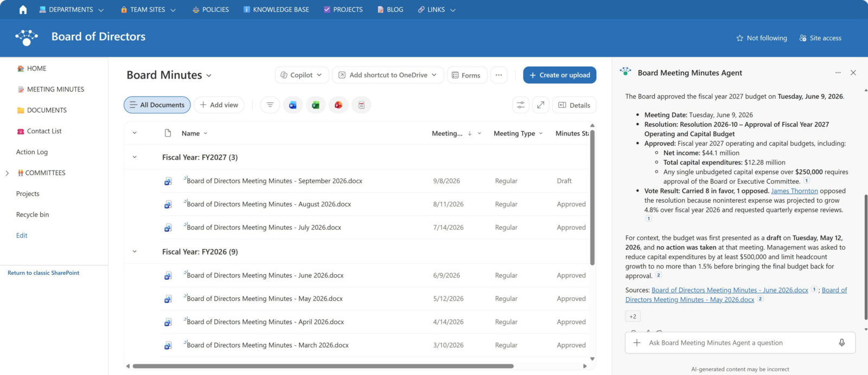
Task: Collapse the Fiscal Year FY2027 group
Action: tap(135, 157)
